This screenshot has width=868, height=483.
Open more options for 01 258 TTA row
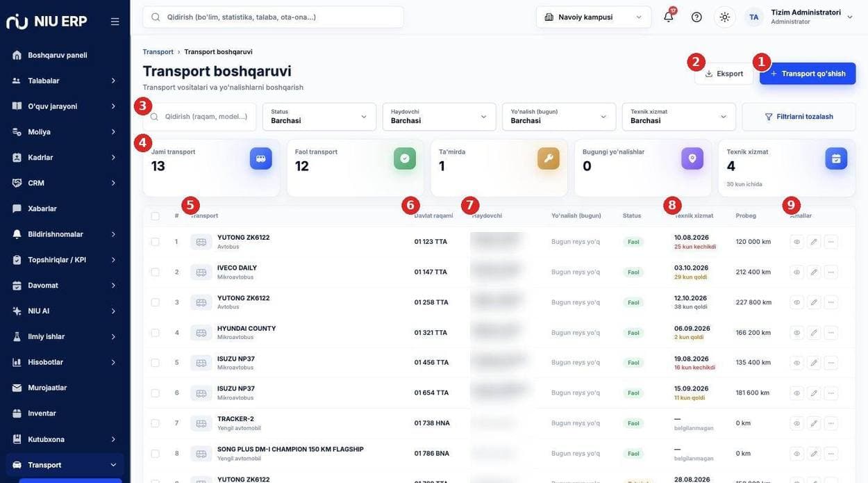[x=831, y=302]
